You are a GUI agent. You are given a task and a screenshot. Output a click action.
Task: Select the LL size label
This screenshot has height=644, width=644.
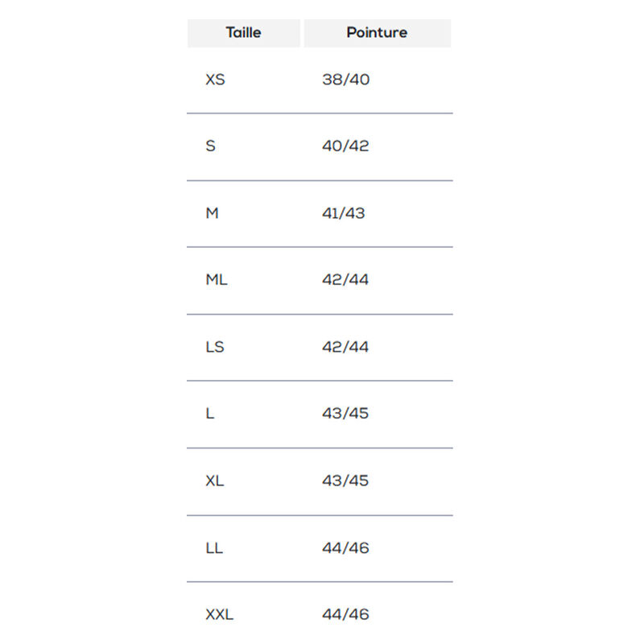(x=214, y=548)
